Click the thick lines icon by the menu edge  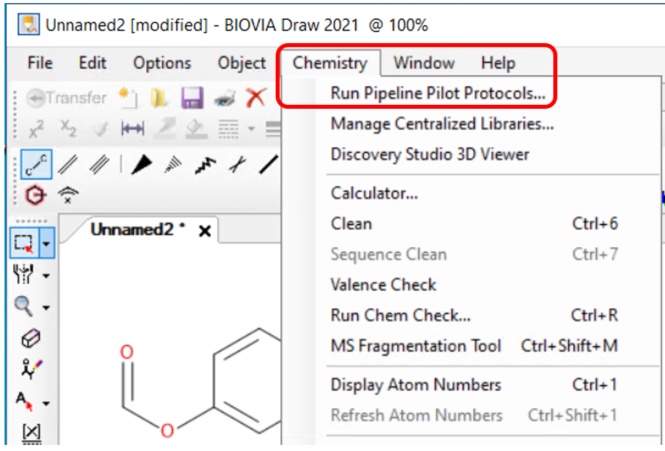coord(273,129)
